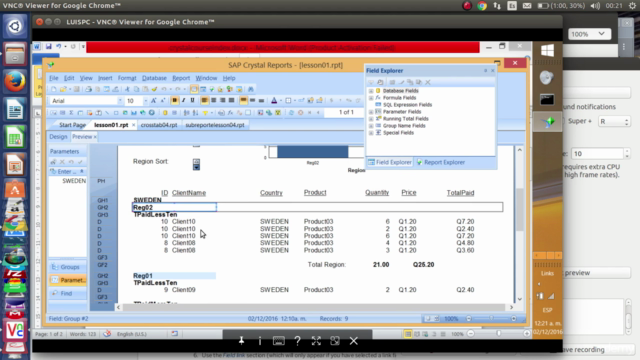Toggle Align Center button
Image resolution: width=640 pixels, height=360 pixels.
[213, 100]
